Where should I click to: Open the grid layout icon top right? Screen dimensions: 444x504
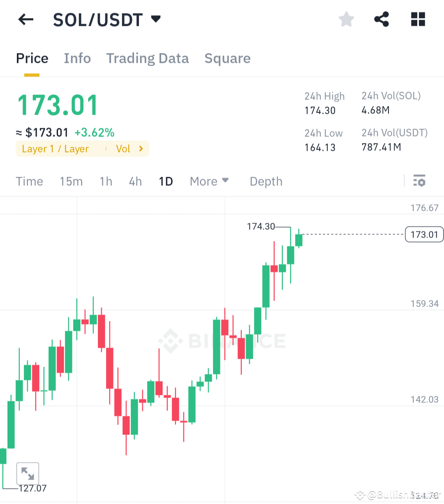click(418, 18)
